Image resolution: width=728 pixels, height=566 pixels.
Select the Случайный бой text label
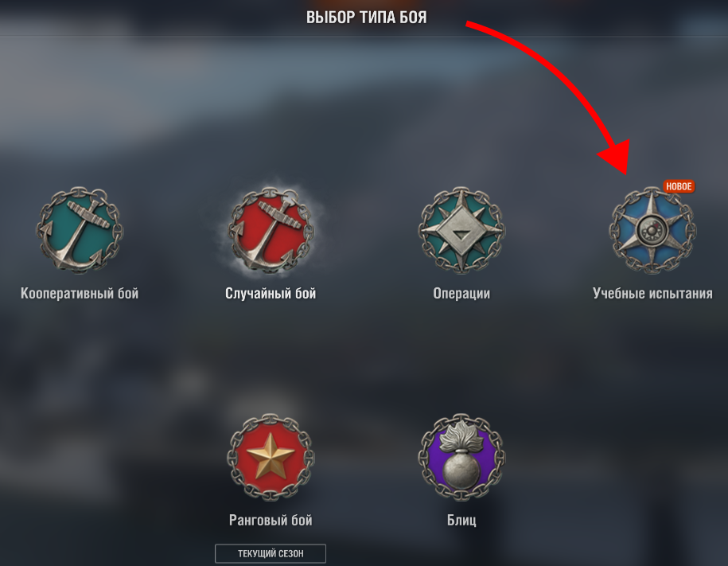(271, 293)
